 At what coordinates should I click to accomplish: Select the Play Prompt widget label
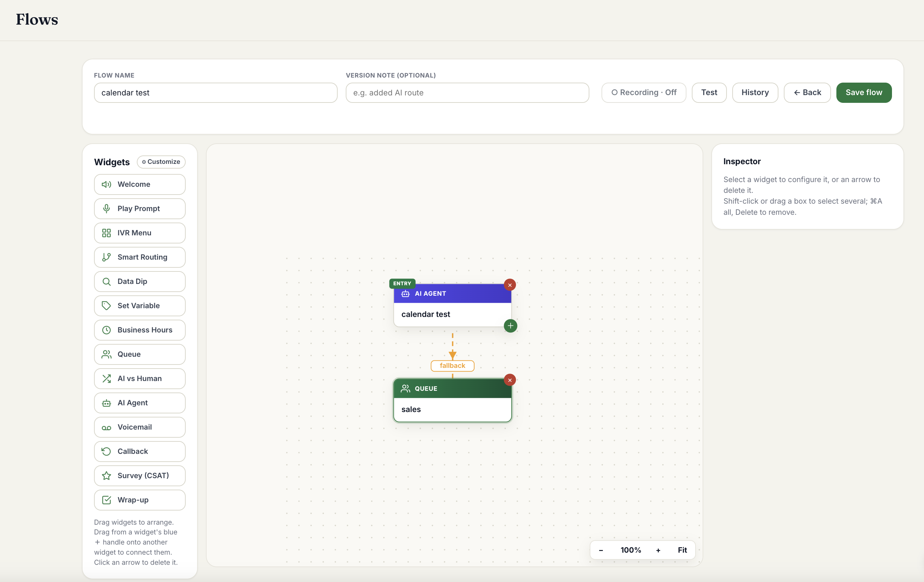[138, 208]
